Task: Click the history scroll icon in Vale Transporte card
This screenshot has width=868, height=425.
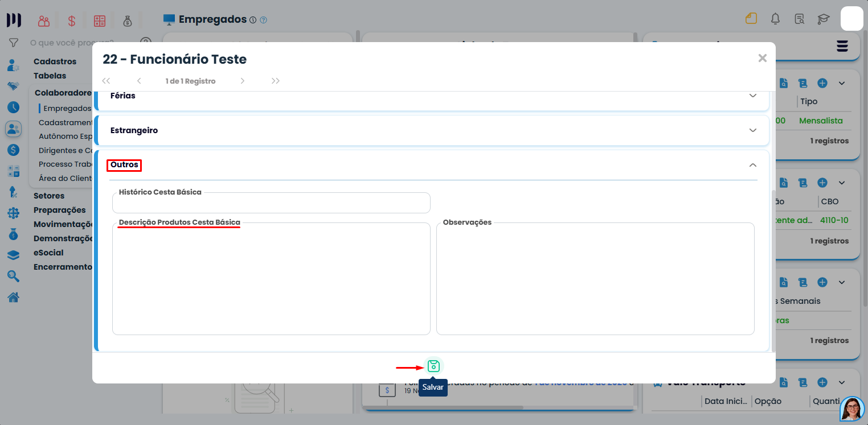Action: click(x=803, y=382)
